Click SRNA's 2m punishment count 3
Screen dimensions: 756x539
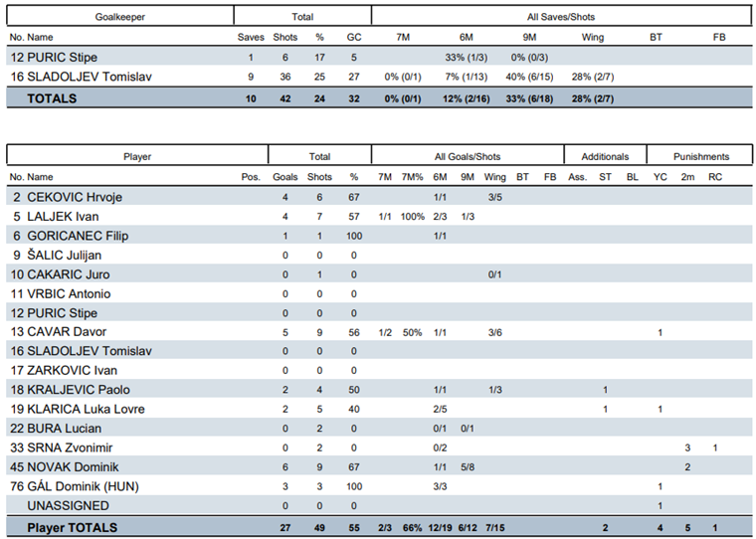[x=687, y=448]
